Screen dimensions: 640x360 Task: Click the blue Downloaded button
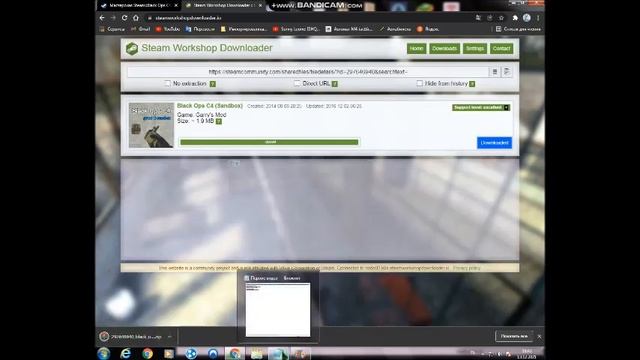coord(494,143)
